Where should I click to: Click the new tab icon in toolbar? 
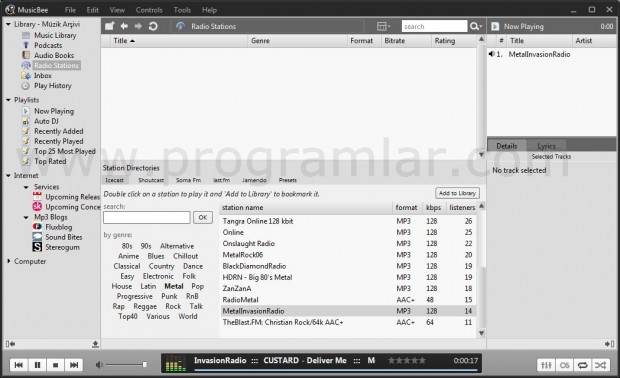pos(110,26)
